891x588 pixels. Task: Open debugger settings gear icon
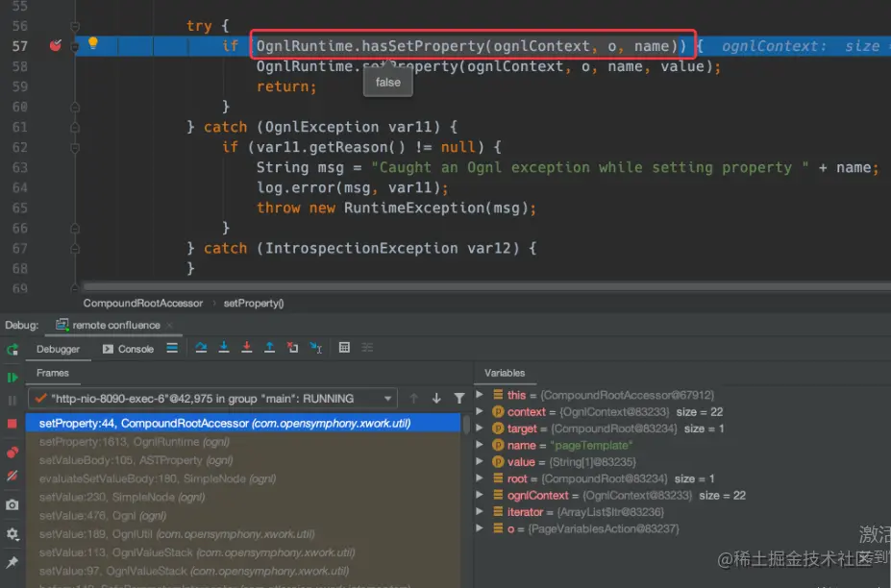(x=12, y=533)
